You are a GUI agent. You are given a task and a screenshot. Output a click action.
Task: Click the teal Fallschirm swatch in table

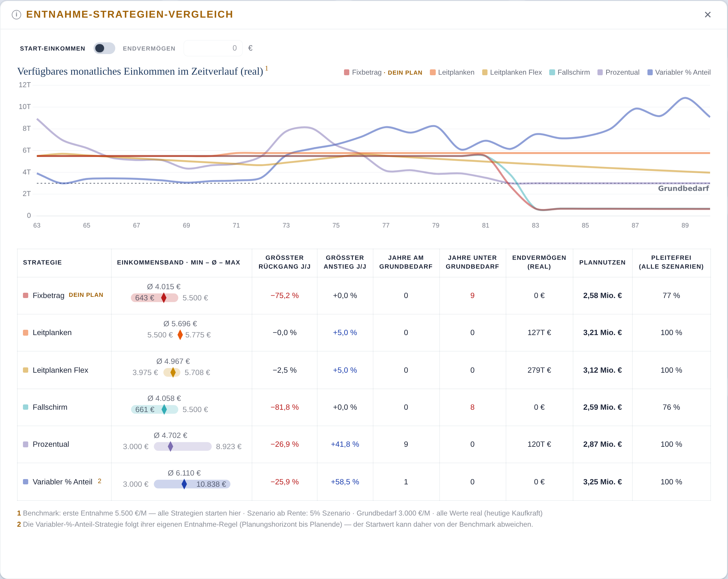[26, 407]
